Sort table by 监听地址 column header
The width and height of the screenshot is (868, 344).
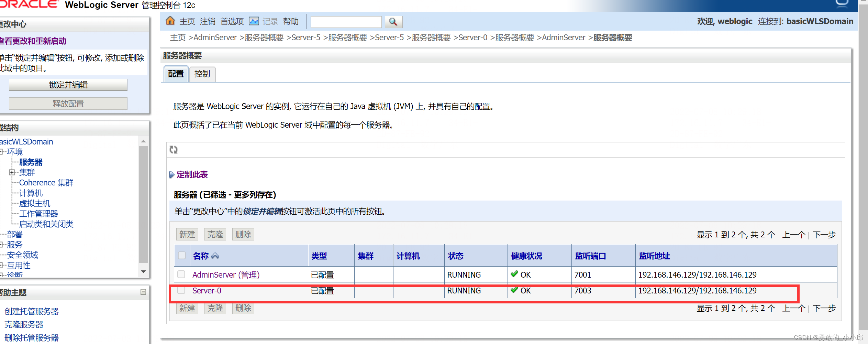[x=655, y=256]
